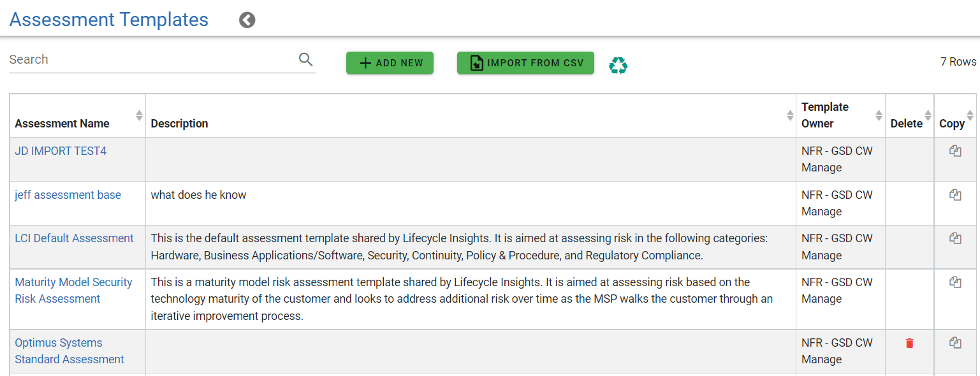Click the IMPORT FROM CSV button
Image resolution: width=980 pixels, height=376 pixels.
pyautogui.click(x=525, y=62)
